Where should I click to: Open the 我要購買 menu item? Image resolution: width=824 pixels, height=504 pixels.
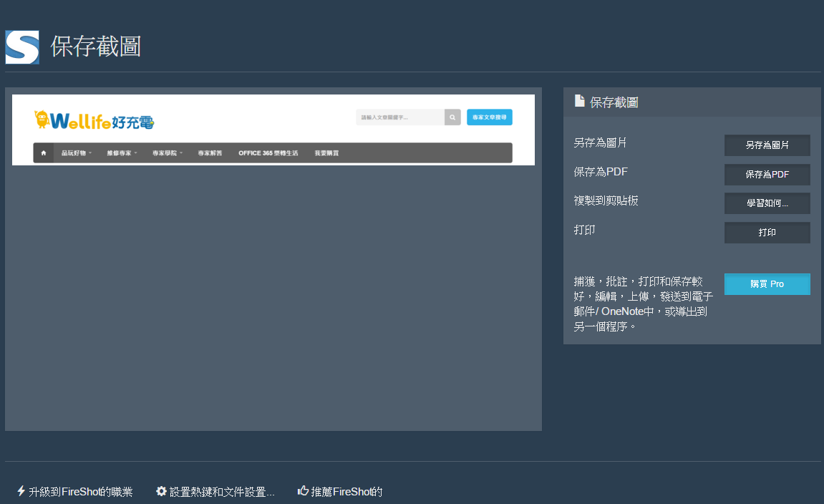point(326,153)
